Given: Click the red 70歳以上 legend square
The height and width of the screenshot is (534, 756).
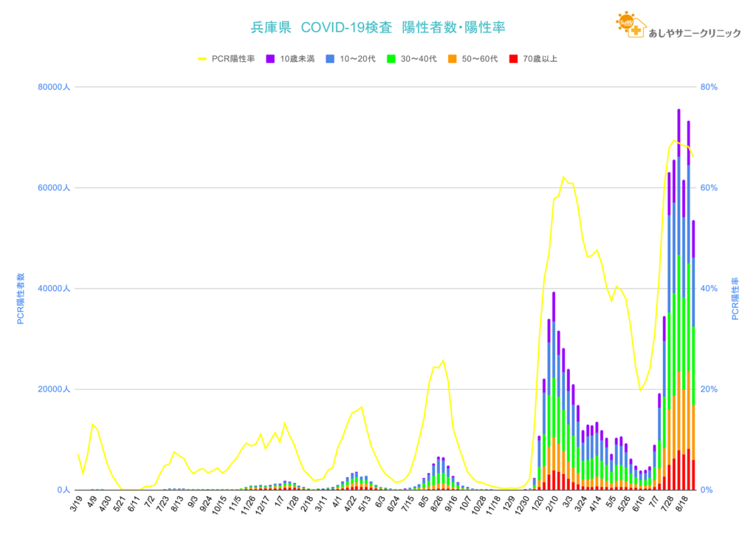Looking at the screenshot, I should click(x=513, y=58).
